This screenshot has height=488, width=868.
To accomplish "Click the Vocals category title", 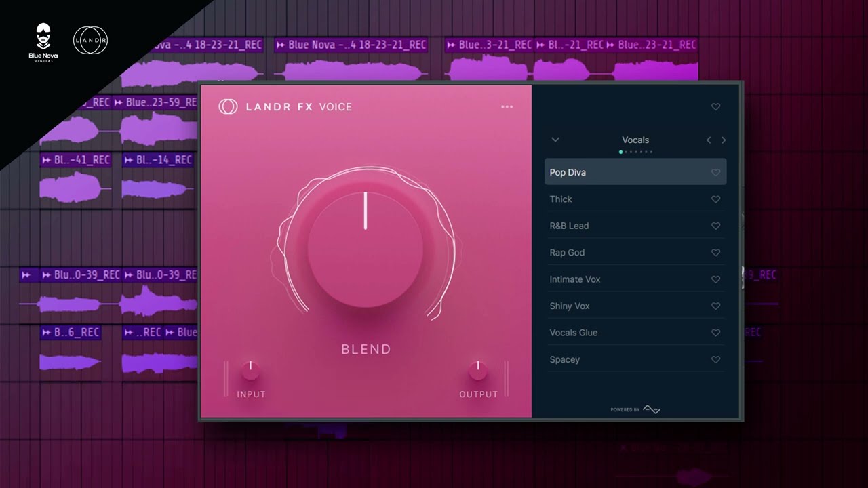I will coord(635,140).
